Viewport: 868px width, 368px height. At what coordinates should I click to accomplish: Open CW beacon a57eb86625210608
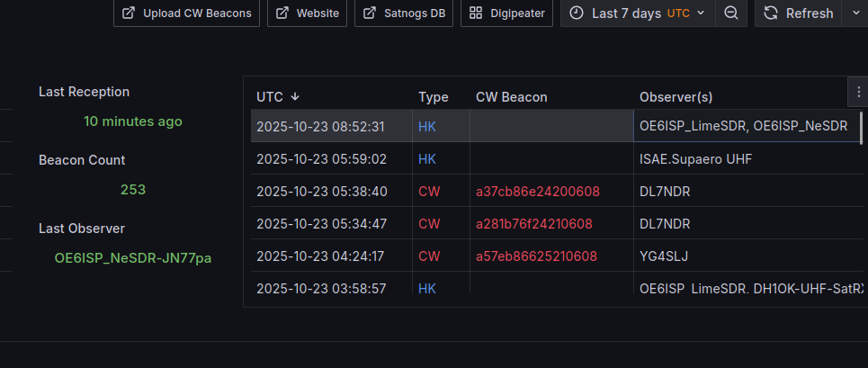click(x=536, y=256)
